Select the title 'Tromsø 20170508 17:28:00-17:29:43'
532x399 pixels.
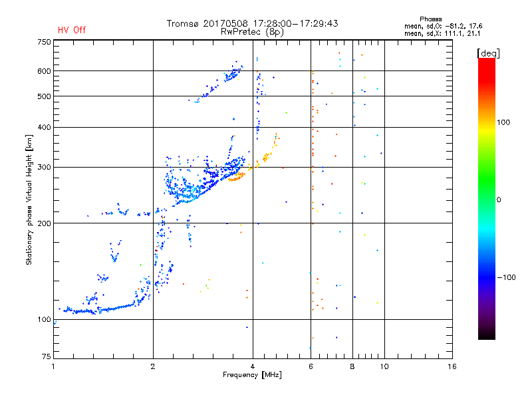click(253, 23)
